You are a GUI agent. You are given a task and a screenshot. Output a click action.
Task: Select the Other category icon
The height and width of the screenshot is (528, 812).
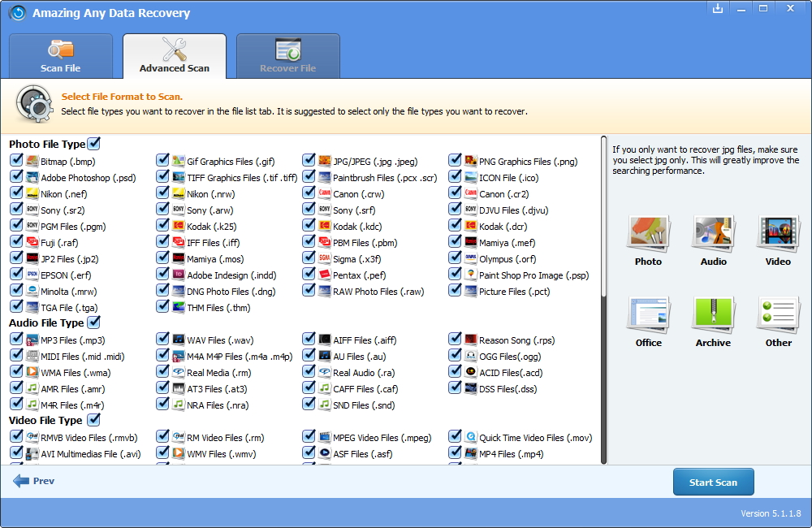click(779, 314)
